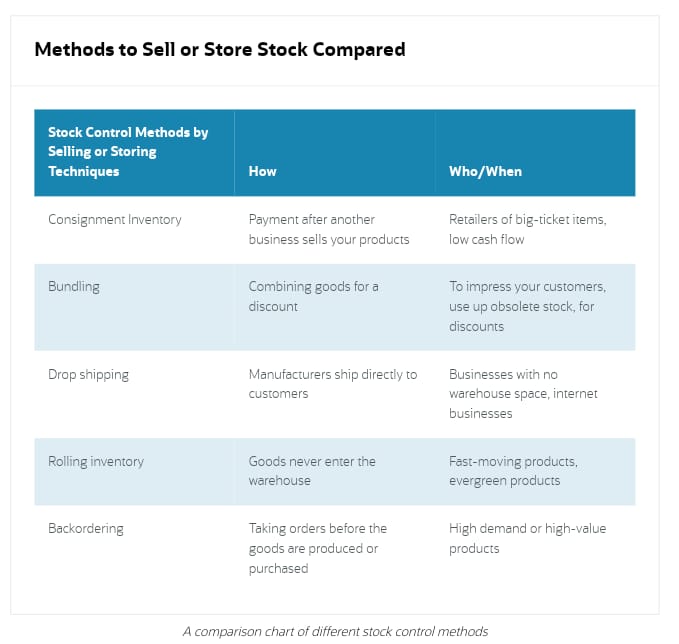Select the 'Backordering' row label
The image size is (679, 644).
pyautogui.click(x=86, y=529)
